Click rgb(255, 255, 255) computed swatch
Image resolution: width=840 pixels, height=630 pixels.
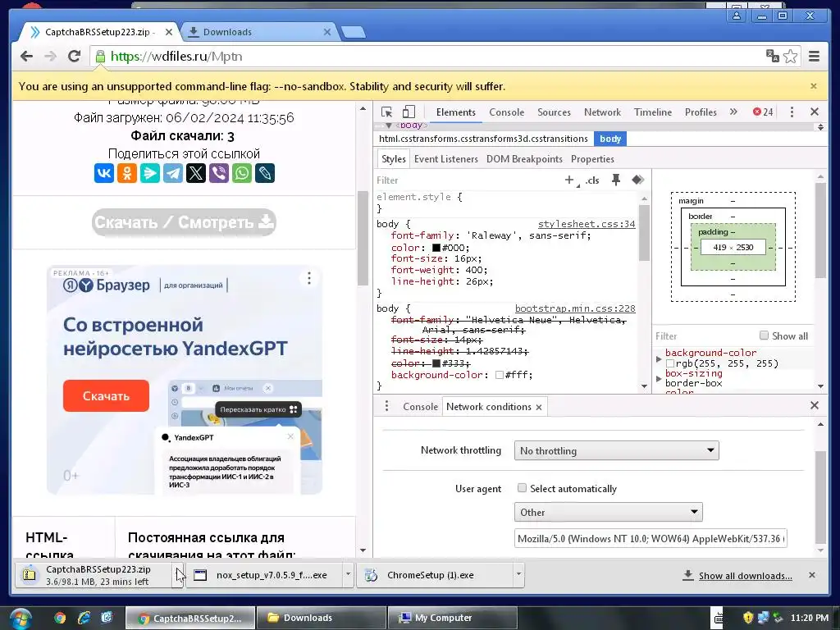click(669, 363)
